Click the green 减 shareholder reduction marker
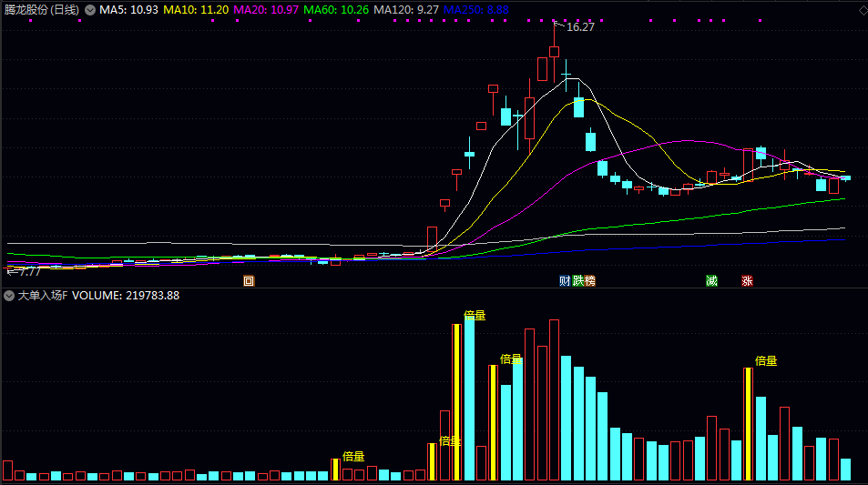 [x=711, y=281]
